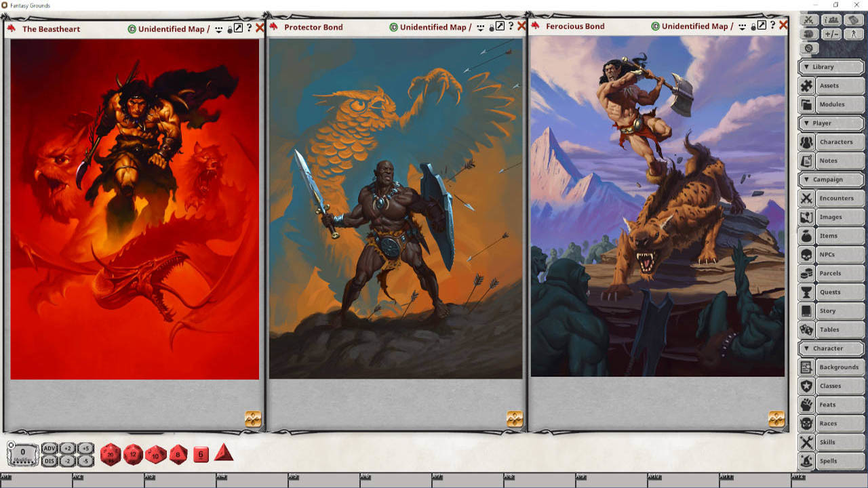Click the NPCs skull icon
Viewport: 868px width, 488px height.
806,255
